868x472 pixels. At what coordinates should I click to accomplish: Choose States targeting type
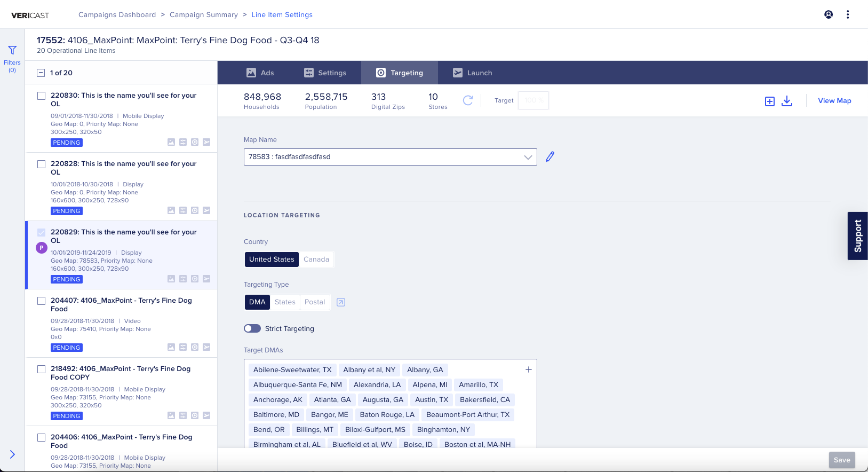(x=285, y=302)
